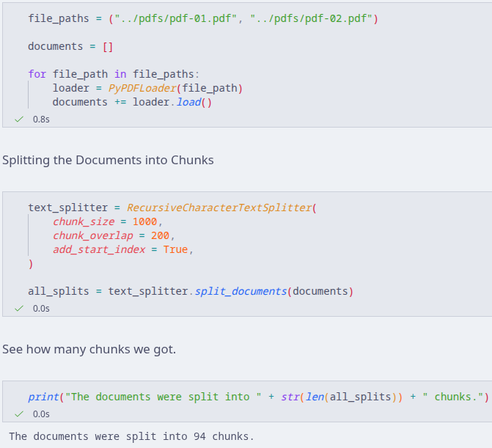Click the RecursiveCharacterTextSplitter constructor line
492x448 pixels.
pos(172,208)
